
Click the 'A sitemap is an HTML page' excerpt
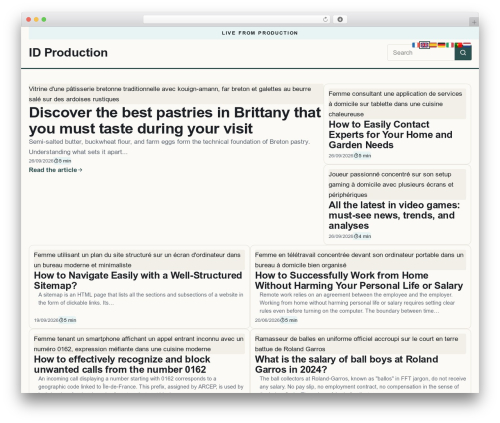(141, 299)
